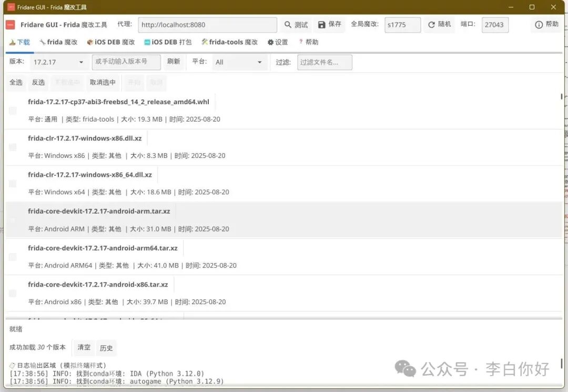Check the frida-core-devkit android-x86.tar.xz checkbox
Image resolution: width=568 pixels, height=392 pixels.
[13, 294]
